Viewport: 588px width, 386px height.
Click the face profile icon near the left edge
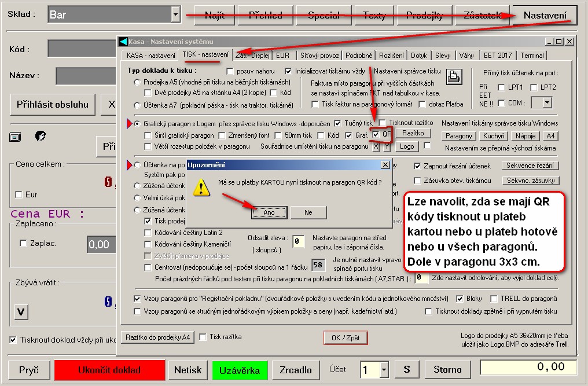[x=40, y=136]
